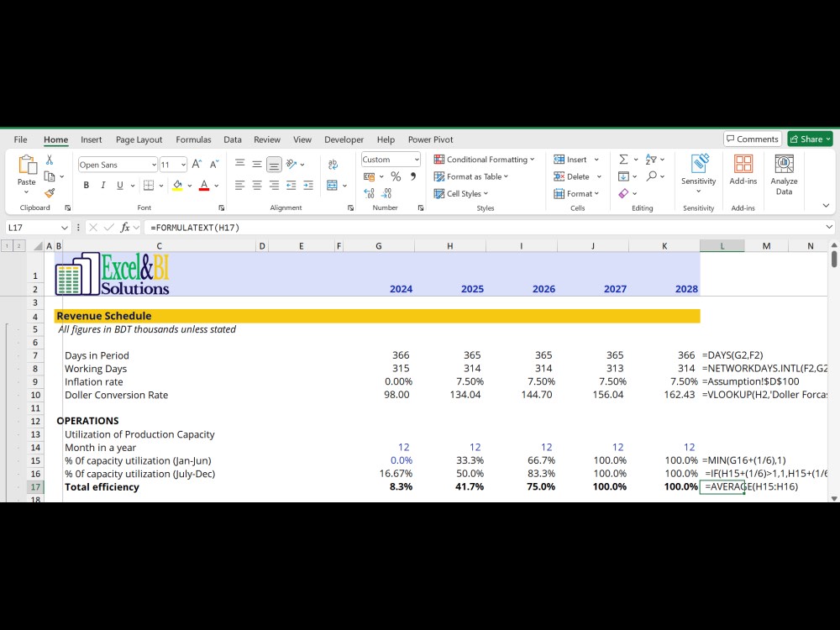This screenshot has width=840, height=630.
Task: Switch to the Insert tab
Action: (x=91, y=139)
